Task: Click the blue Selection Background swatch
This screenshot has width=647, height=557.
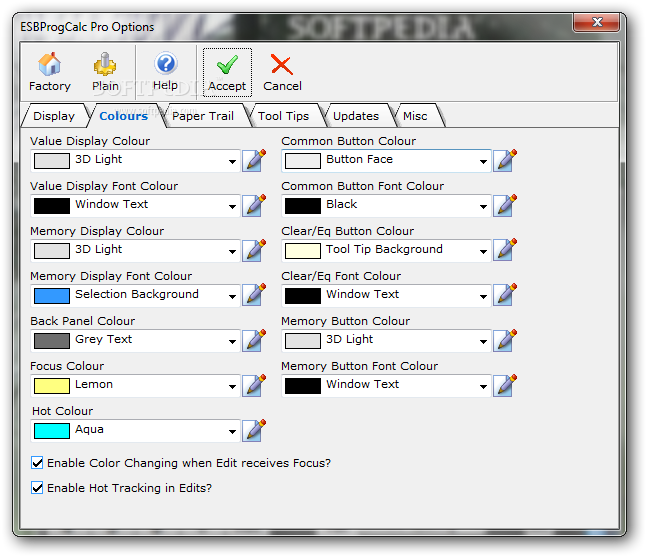Action: (x=52, y=296)
